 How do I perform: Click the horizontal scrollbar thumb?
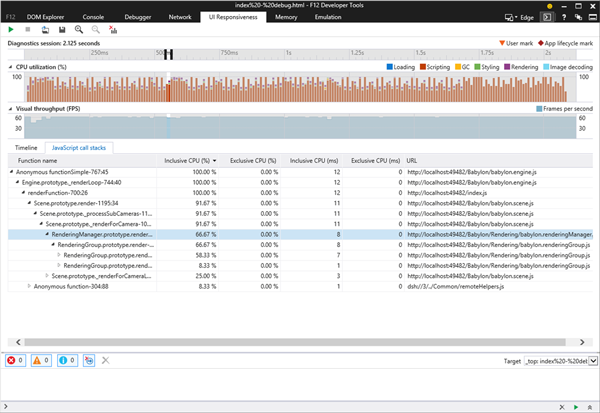pos(295,342)
